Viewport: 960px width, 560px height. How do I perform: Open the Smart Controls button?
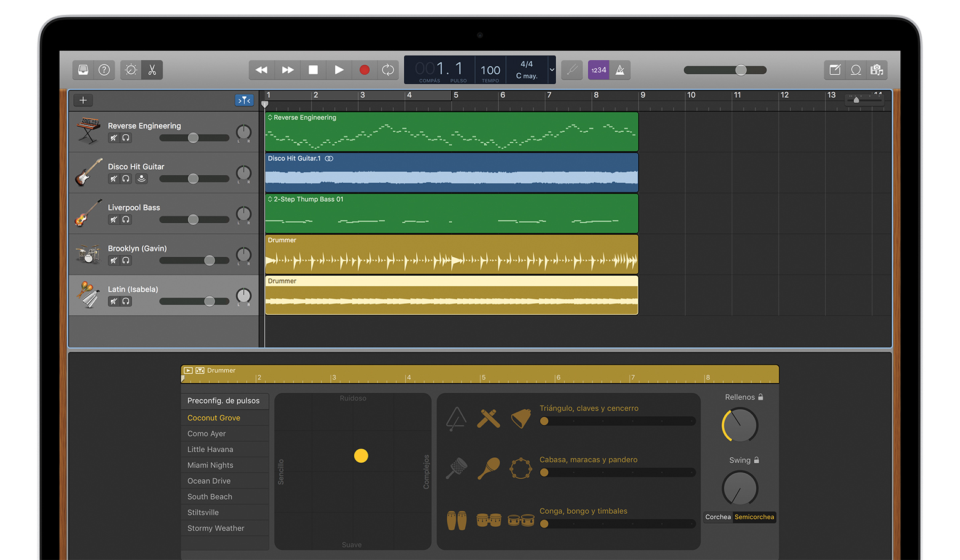tap(130, 70)
